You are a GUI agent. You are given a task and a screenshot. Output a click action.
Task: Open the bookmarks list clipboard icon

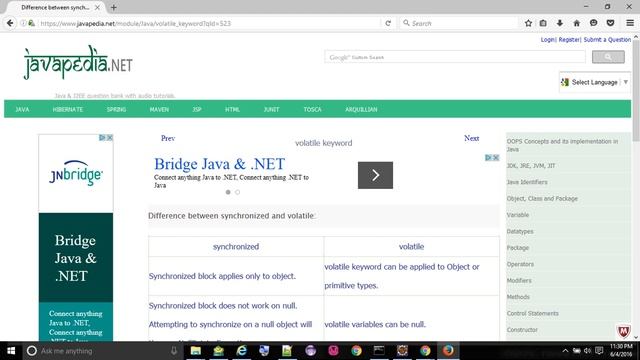[543, 23]
